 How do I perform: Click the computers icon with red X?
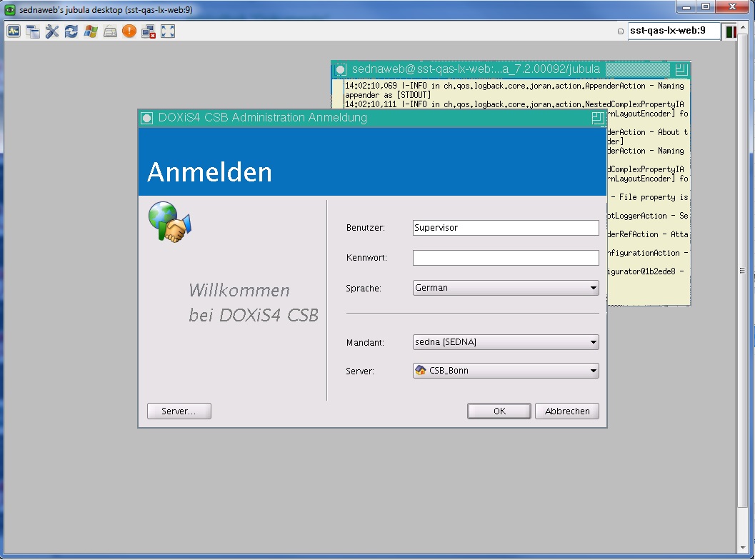pyautogui.click(x=149, y=31)
